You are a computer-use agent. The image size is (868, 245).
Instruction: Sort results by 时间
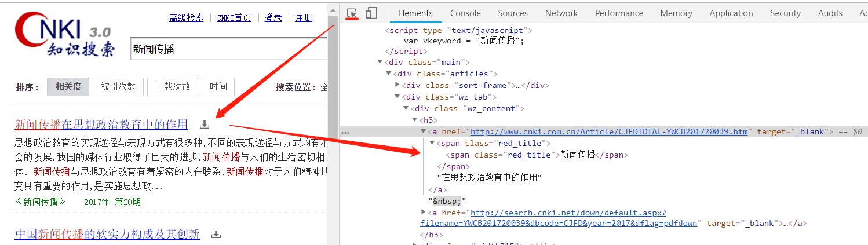click(x=218, y=87)
